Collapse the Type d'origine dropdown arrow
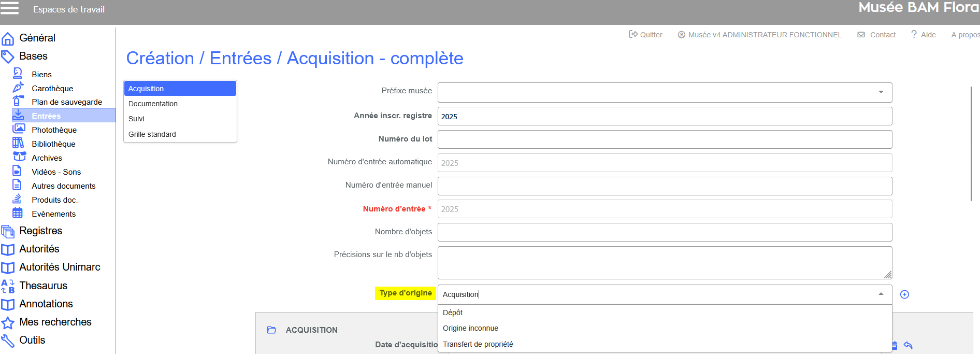980x354 pixels. point(881,294)
